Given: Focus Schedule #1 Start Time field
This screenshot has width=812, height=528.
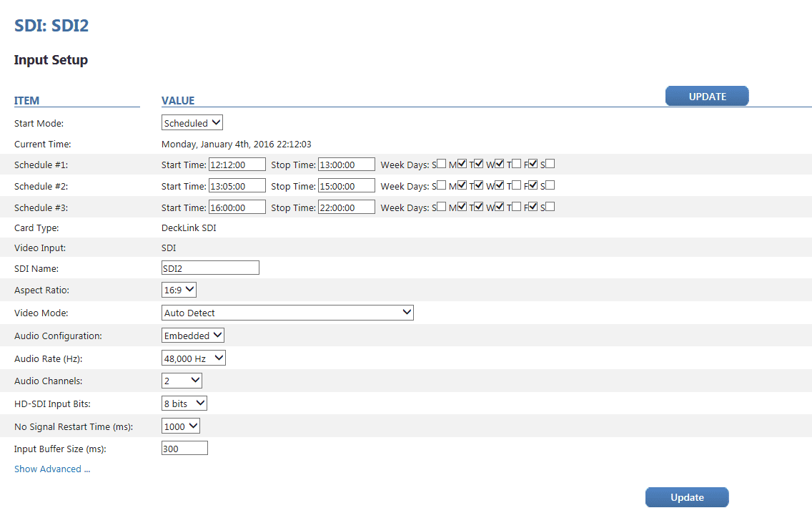Looking at the screenshot, I should coord(237,165).
